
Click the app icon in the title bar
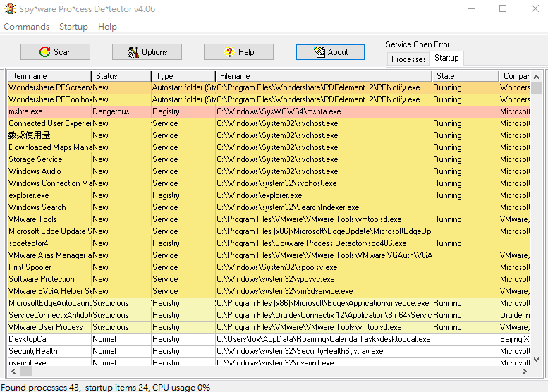pyautogui.click(x=10, y=8)
